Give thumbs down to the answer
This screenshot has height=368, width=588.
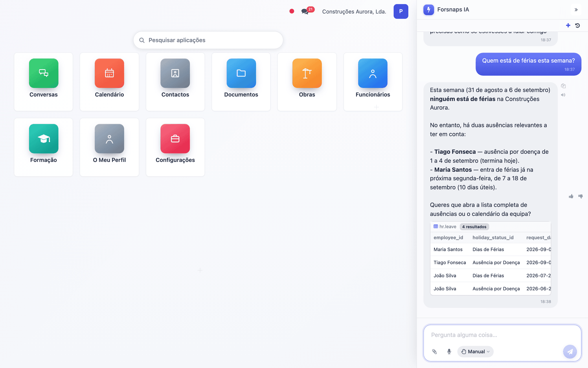pyautogui.click(x=581, y=196)
